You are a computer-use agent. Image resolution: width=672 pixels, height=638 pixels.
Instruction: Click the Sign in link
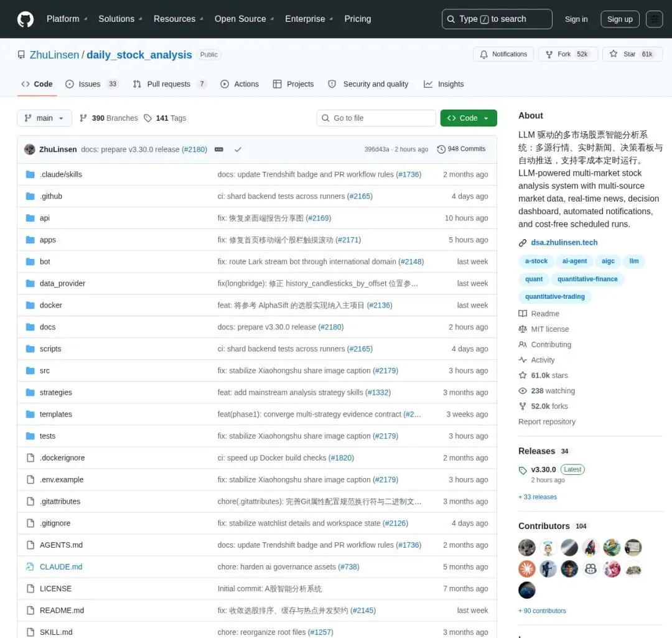pyautogui.click(x=576, y=19)
